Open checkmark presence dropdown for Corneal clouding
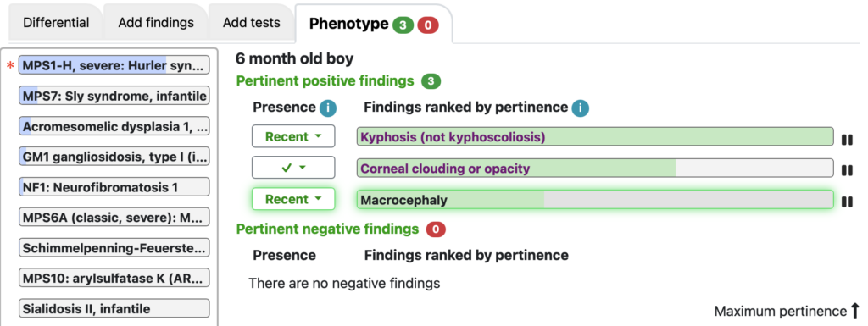 pyautogui.click(x=293, y=168)
